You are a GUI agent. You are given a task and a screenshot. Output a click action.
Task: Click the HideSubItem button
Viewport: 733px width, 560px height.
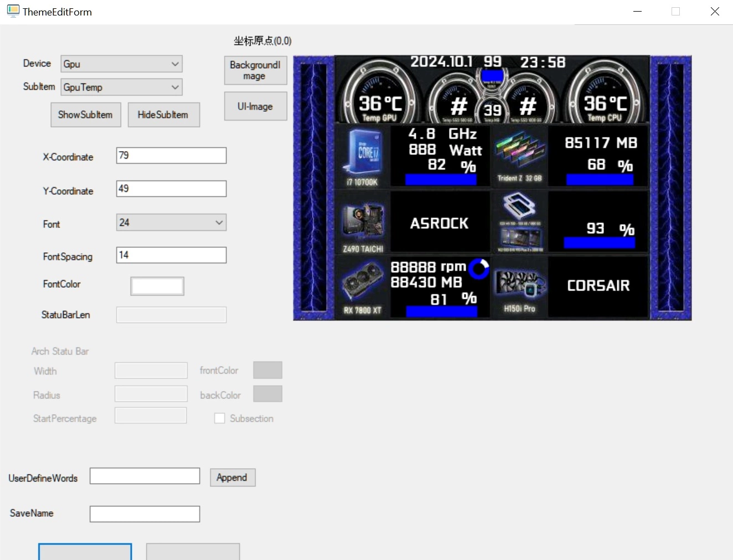tap(163, 115)
